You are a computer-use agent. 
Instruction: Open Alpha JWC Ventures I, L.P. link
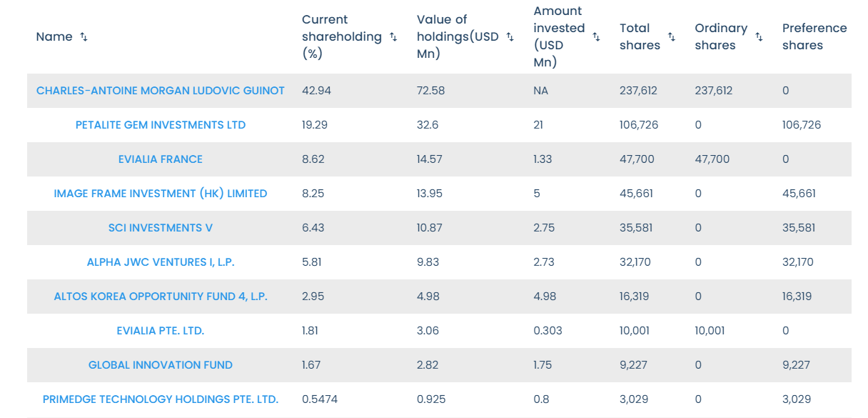tap(161, 262)
